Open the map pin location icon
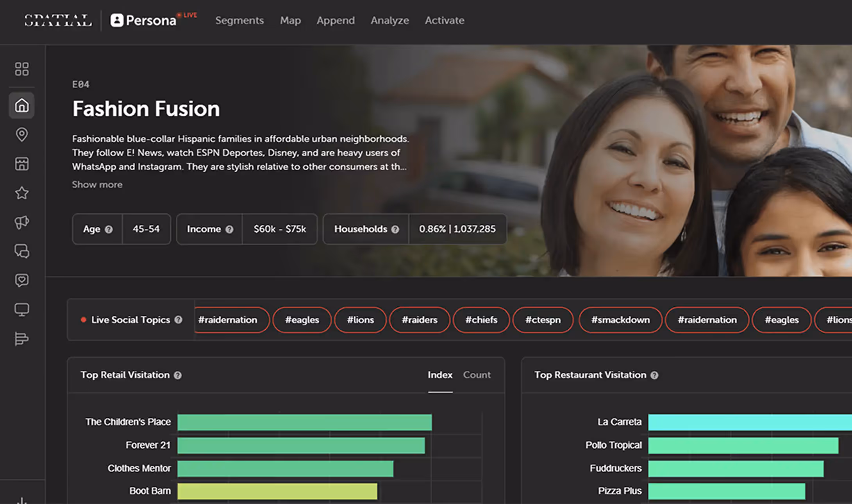The image size is (852, 504). (x=22, y=135)
